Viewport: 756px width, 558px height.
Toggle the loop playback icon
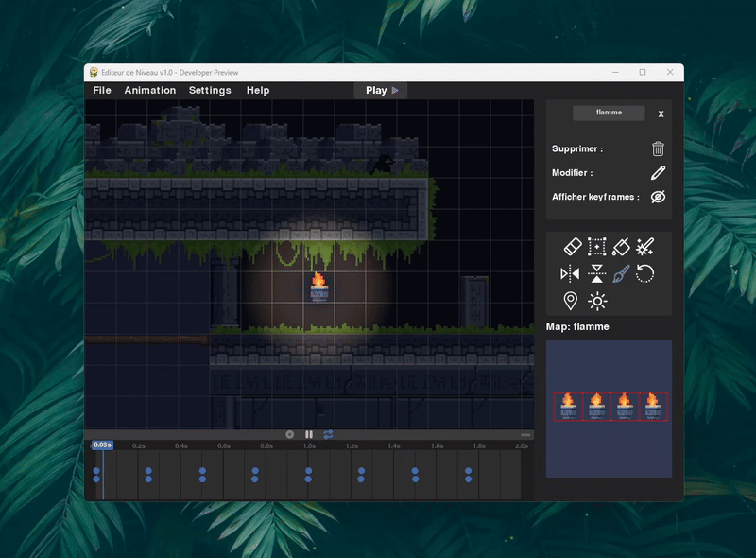328,434
